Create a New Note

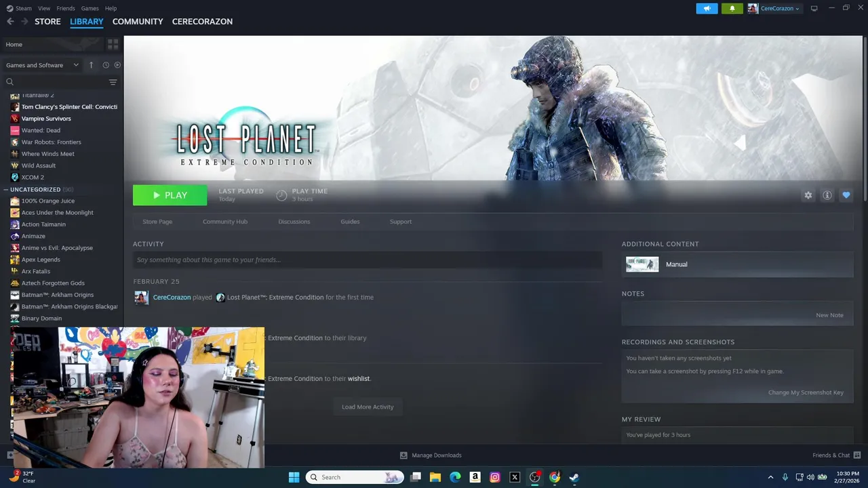(829, 315)
